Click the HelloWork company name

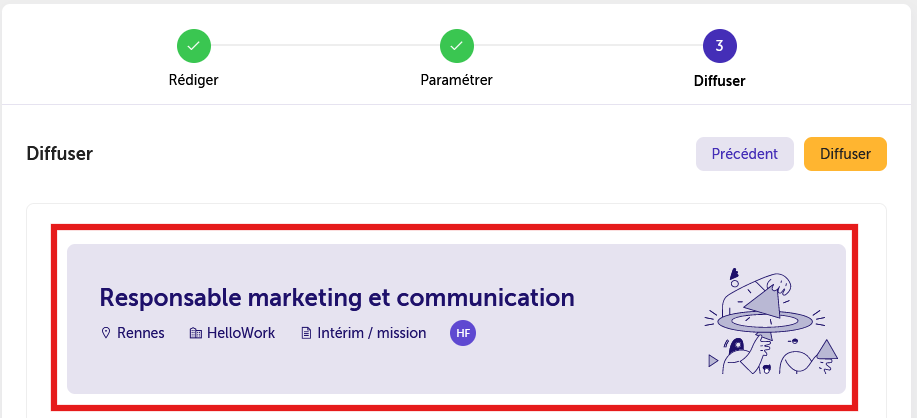tap(241, 333)
